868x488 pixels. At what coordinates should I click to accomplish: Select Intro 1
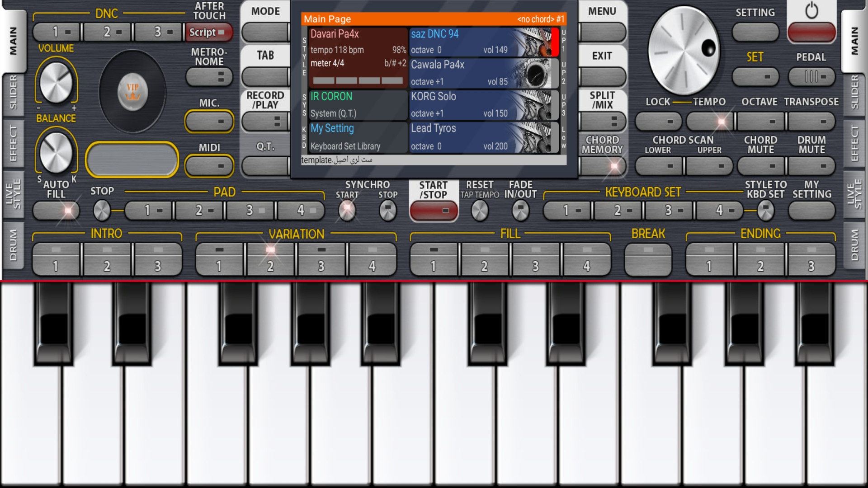[x=56, y=259]
